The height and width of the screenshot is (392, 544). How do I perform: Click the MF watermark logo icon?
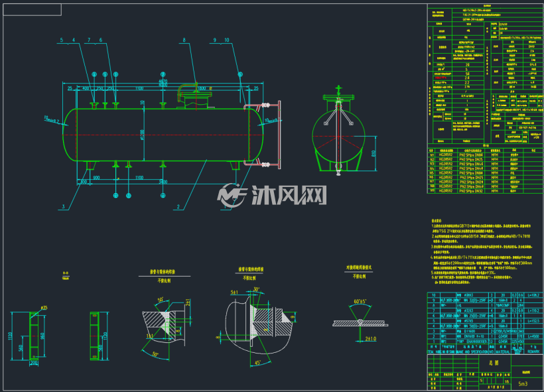(x=232, y=195)
